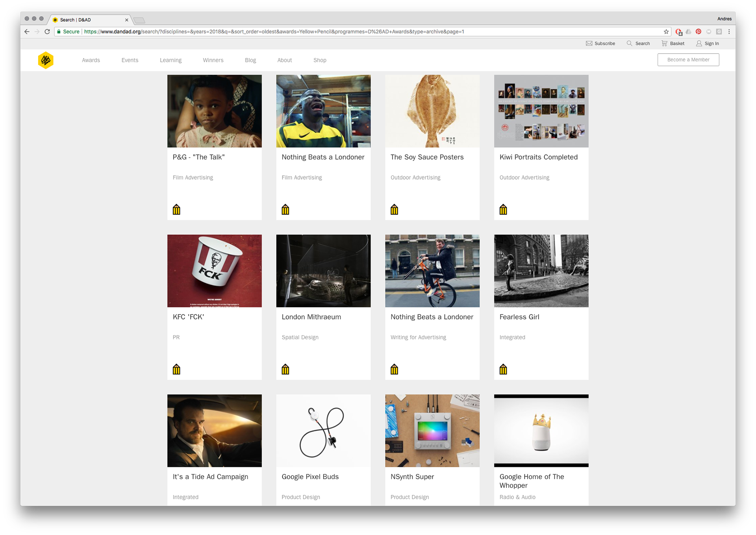Click the Basket cart icon

[x=664, y=43]
